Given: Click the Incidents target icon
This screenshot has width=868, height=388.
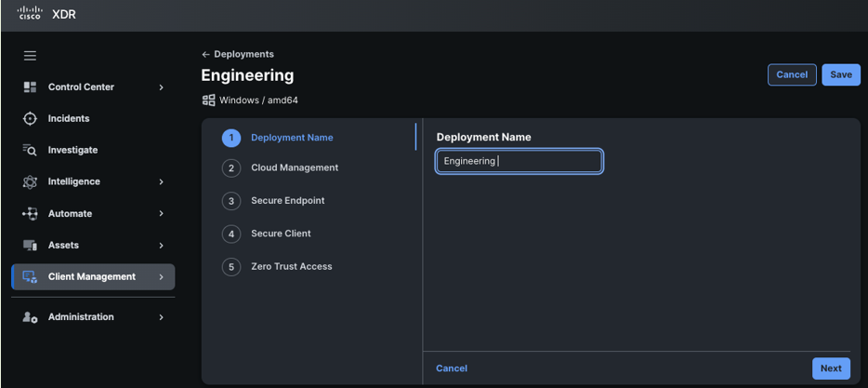Looking at the screenshot, I should point(30,118).
